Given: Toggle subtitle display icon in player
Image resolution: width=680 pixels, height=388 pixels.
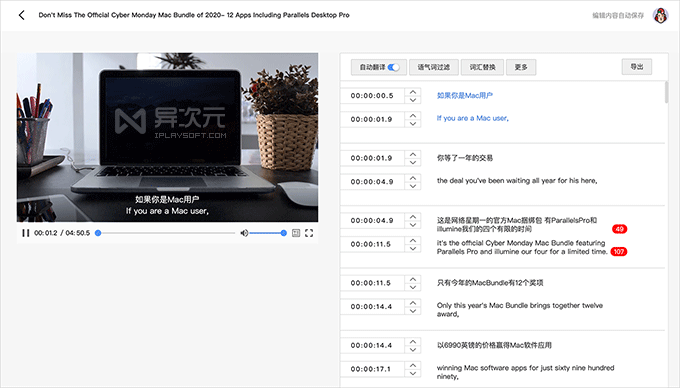Looking at the screenshot, I should [296, 233].
